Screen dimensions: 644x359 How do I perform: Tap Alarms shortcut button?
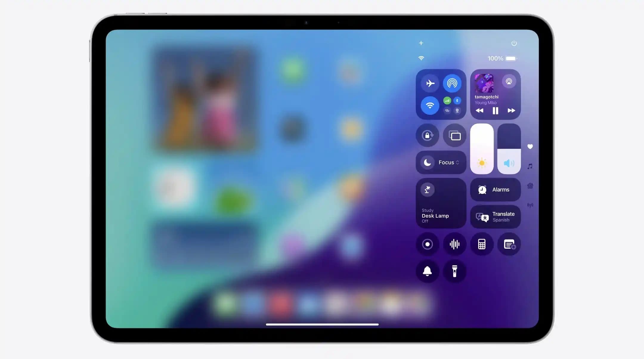click(495, 189)
